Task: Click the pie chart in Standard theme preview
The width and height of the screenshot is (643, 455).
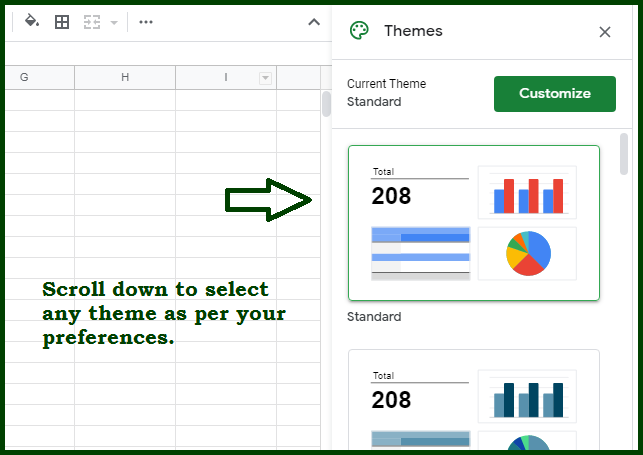Action: click(527, 253)
